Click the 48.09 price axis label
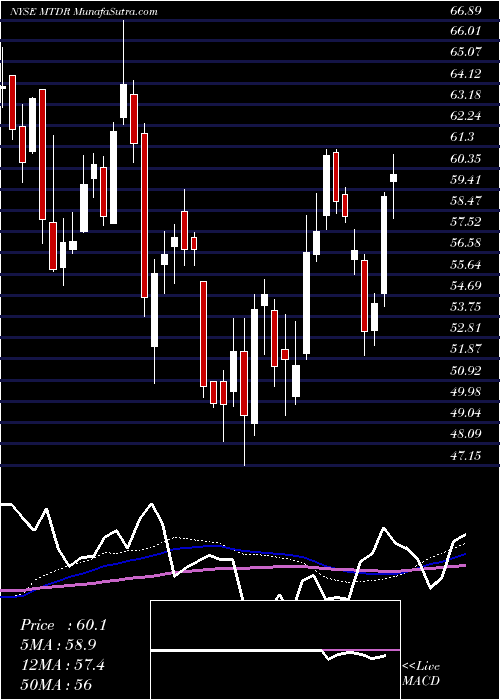 466,434
